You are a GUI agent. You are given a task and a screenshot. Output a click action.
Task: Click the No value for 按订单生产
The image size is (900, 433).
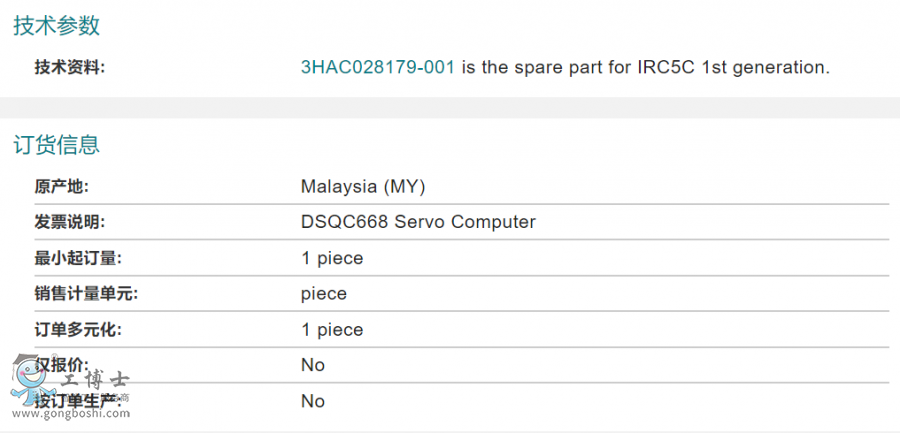(313, 401)
